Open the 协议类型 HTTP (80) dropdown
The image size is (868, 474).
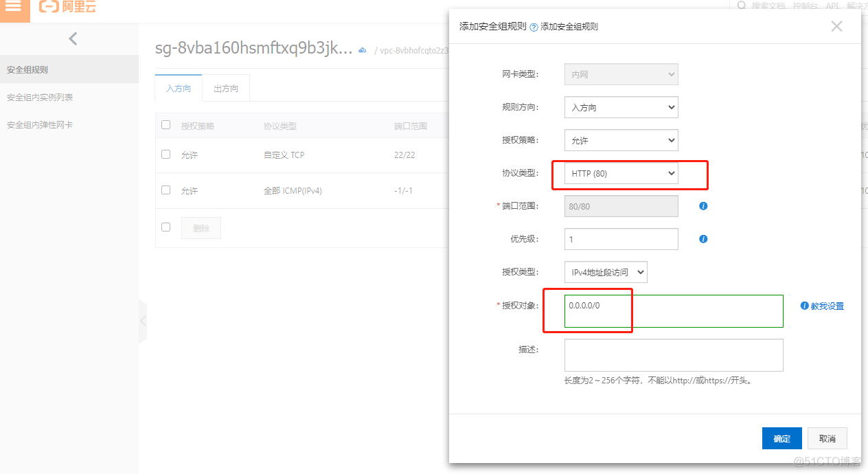point(621,174)
